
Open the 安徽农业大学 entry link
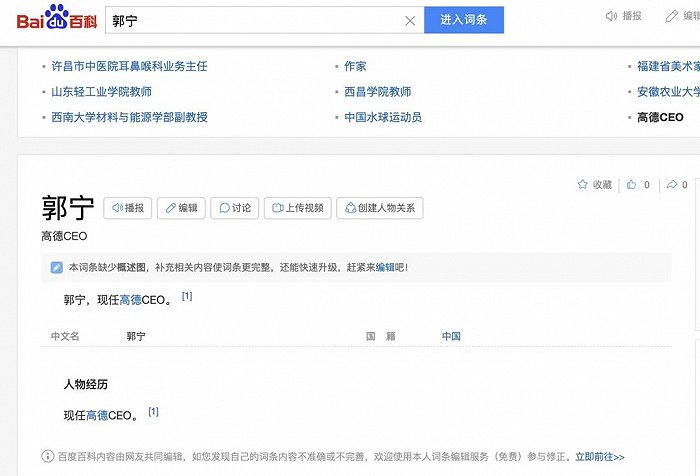click(668, 92)
